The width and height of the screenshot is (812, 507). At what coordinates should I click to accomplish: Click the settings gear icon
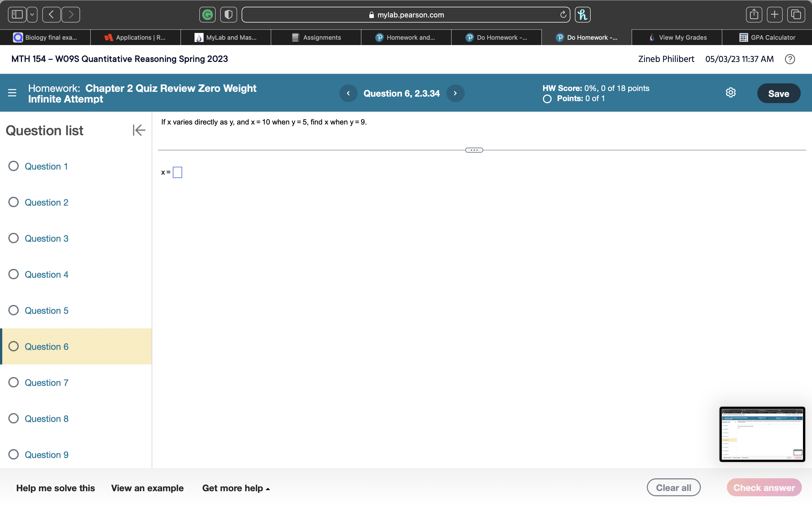pyautogui.click(x=731, y=92)
